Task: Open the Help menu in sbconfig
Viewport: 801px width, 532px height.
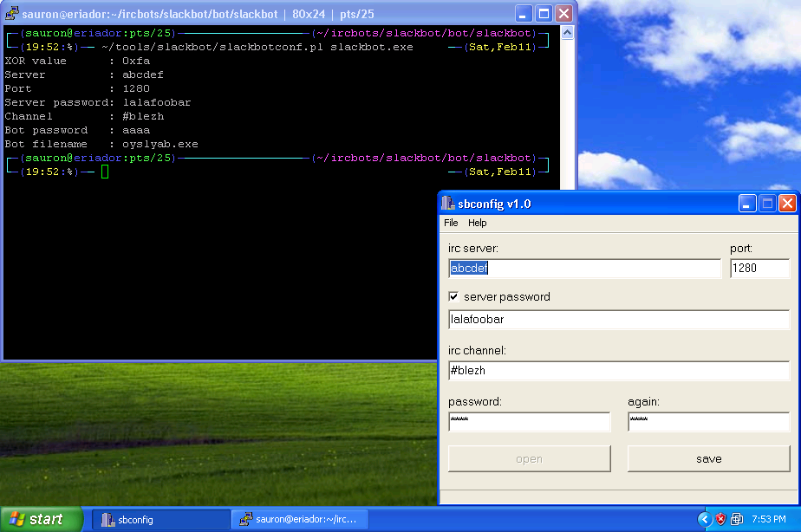Action: (478, 223)
